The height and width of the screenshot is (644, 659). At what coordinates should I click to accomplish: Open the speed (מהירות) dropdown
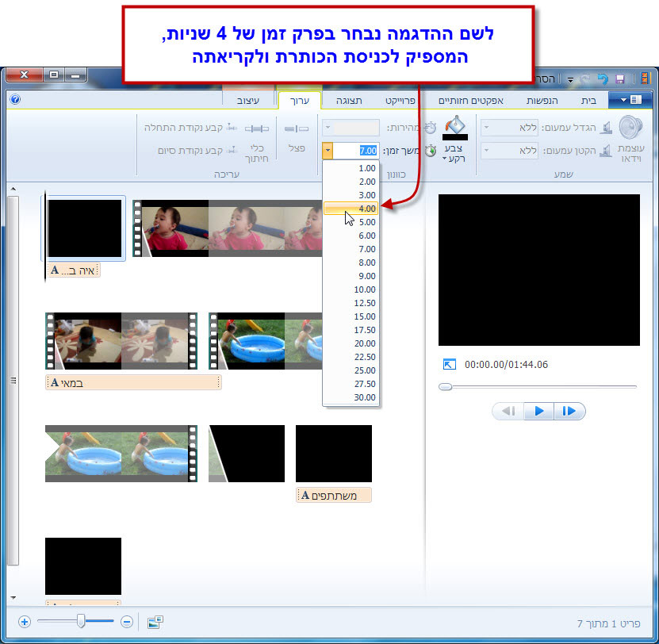[328, 128]
